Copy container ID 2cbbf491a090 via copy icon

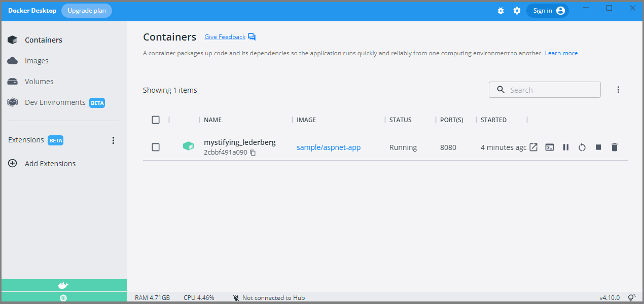253,153
